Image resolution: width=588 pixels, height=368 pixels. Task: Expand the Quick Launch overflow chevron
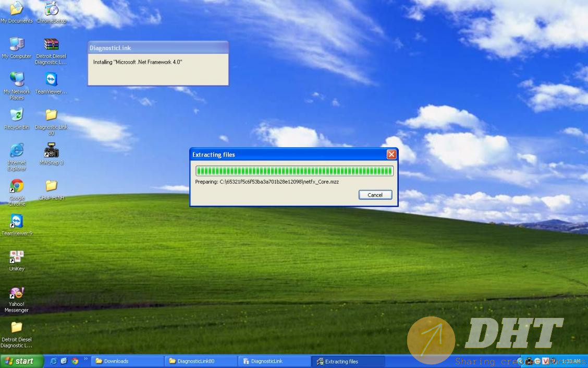(x=85, y=360)
